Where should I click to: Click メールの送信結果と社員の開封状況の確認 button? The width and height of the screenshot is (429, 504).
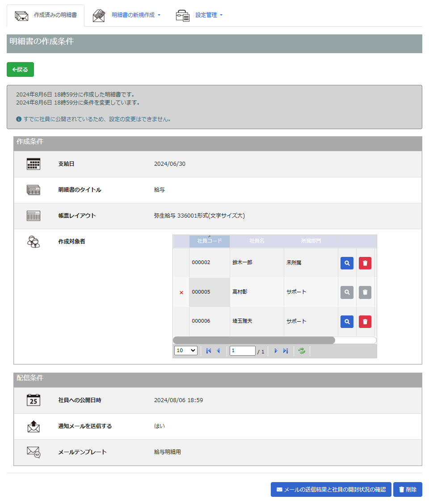[331, 489]
